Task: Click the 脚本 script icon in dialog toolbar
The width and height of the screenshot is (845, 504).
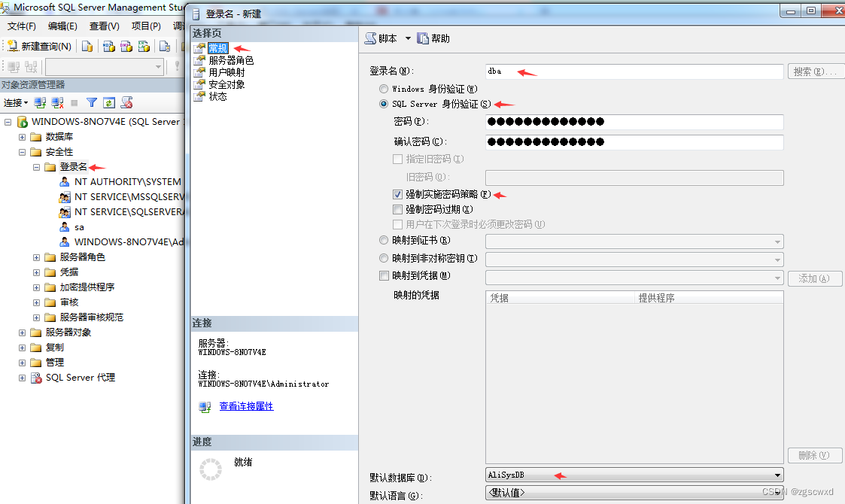Action: pos(371,38)
